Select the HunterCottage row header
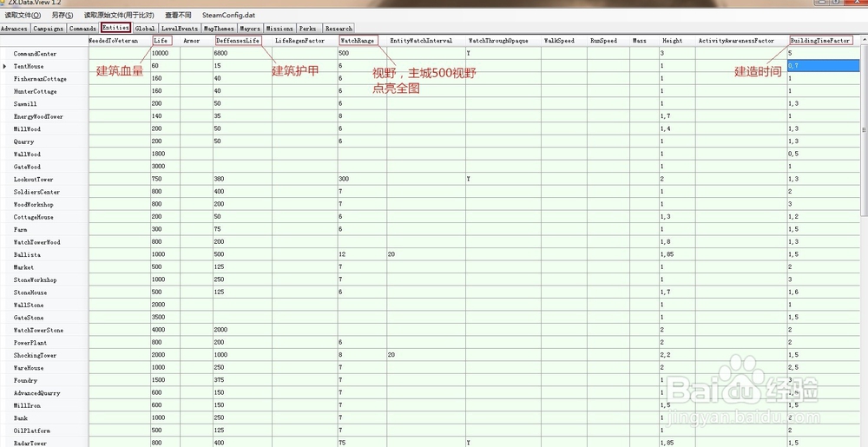Screen dimensions: 868x447 pos(44,92)
